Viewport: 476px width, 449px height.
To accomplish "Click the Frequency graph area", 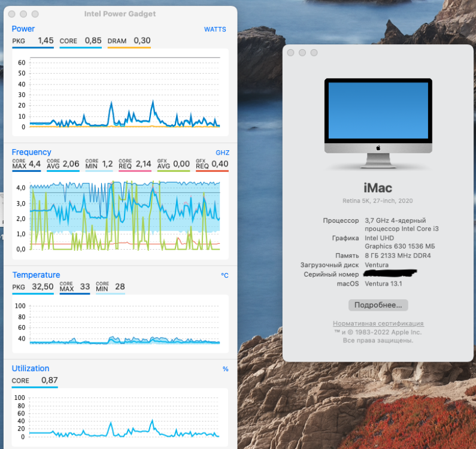I will pyautogui.click(x=120, y=216).
